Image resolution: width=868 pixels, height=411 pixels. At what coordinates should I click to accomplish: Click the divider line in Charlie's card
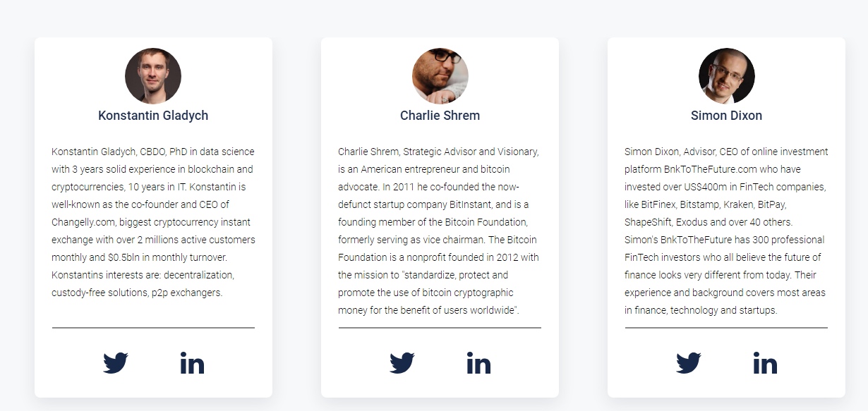(x=440, y=328)
